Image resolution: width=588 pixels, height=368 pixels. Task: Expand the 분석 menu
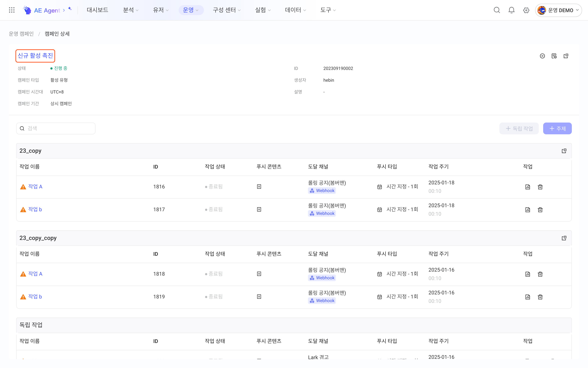[131, 10]
